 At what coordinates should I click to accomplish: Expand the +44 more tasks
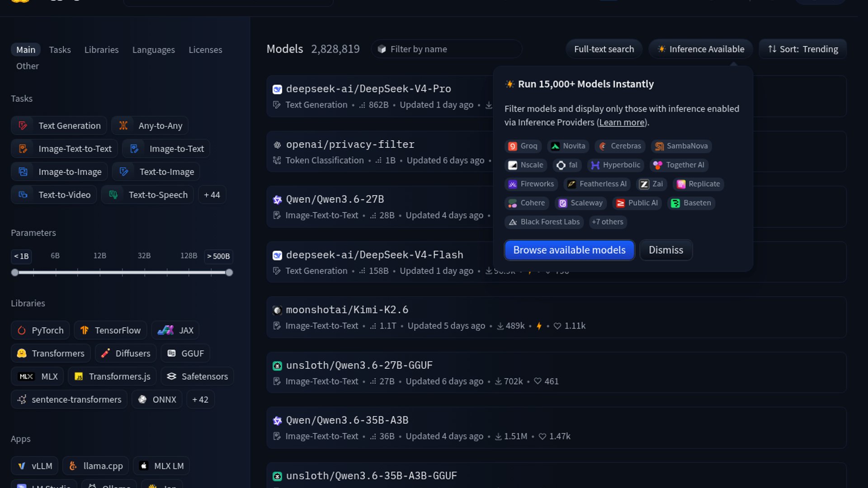212,195
